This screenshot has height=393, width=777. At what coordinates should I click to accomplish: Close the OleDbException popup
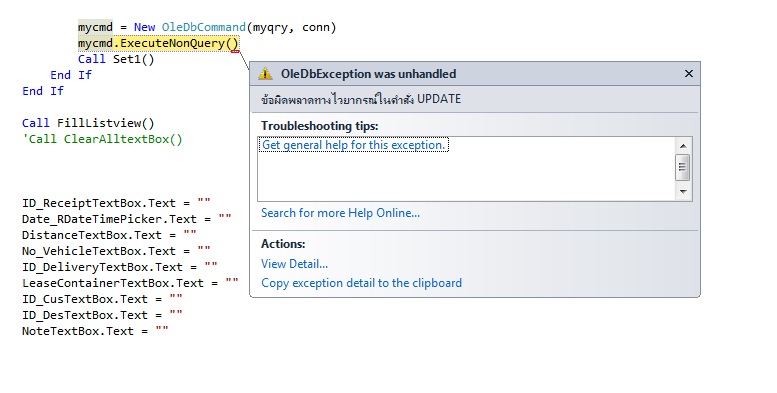[x=688, y=73]
